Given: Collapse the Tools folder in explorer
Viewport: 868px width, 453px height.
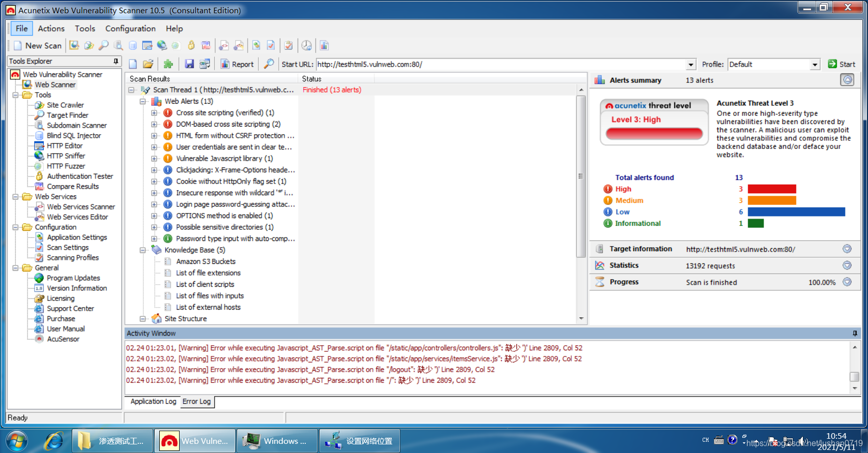Looking at the screenshot, I should [15, 95].
